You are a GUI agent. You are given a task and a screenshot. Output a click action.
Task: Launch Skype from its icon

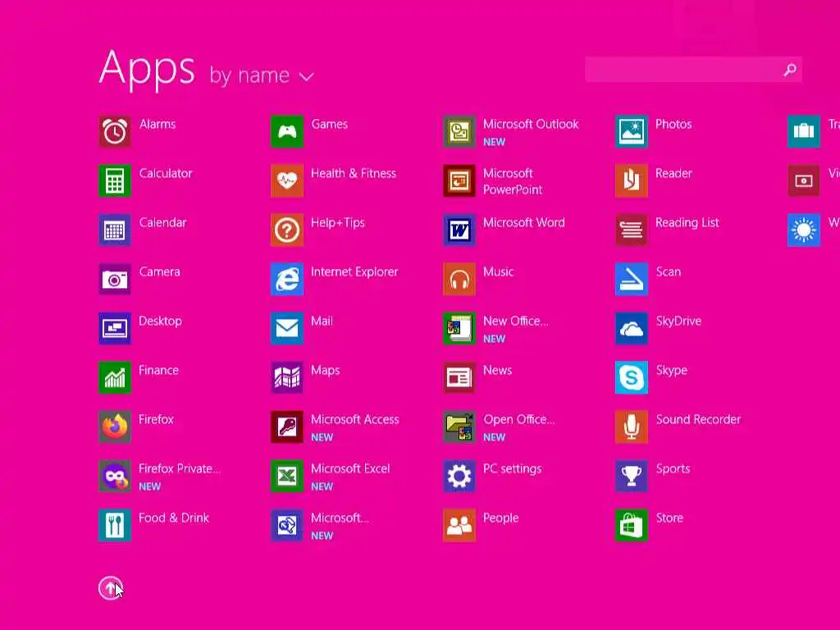[632, 377]
